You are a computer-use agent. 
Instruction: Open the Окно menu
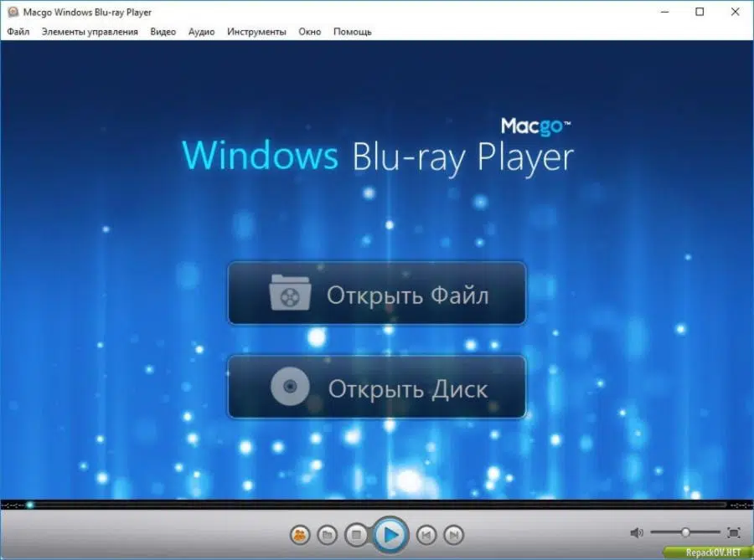click(310, 32)
